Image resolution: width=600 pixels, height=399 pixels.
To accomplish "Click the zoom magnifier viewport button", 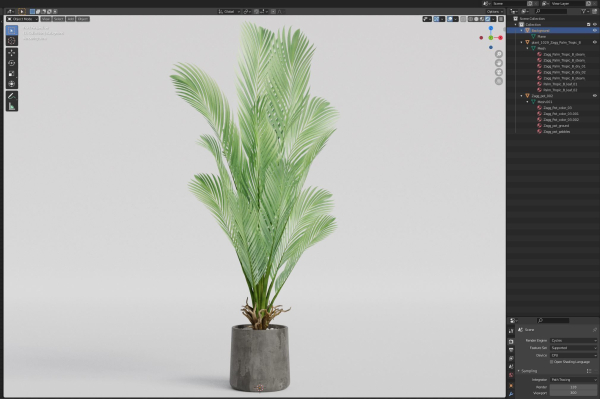I will (x=499, y=54).
